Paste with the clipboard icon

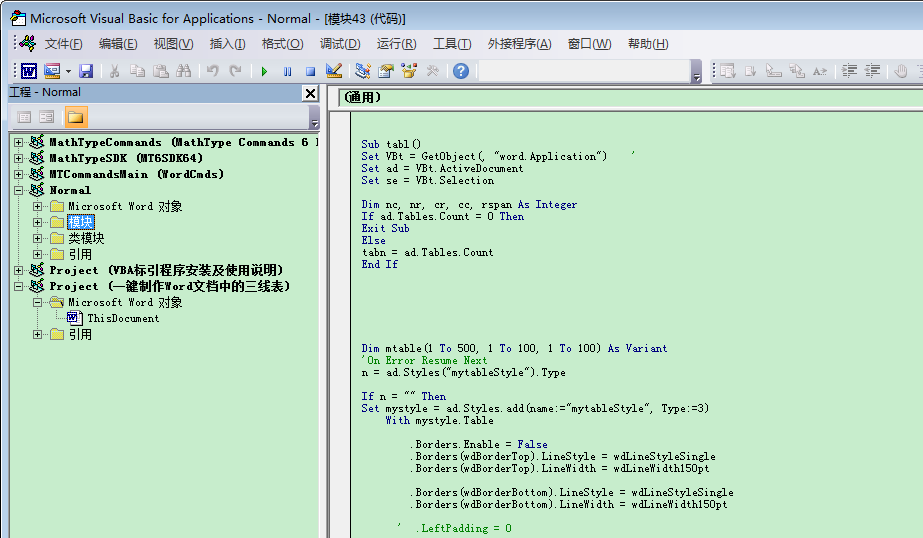tap(160, 71)
